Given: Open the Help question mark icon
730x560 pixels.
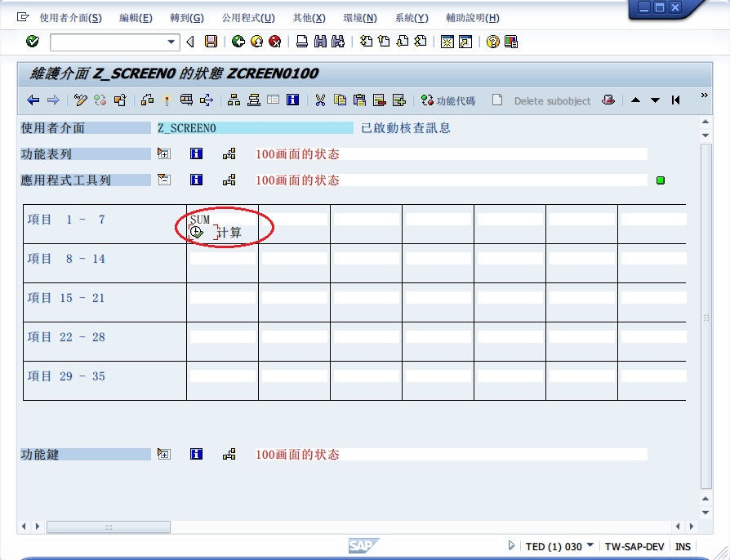Looking at the screenshot, I should coord(492,42).
